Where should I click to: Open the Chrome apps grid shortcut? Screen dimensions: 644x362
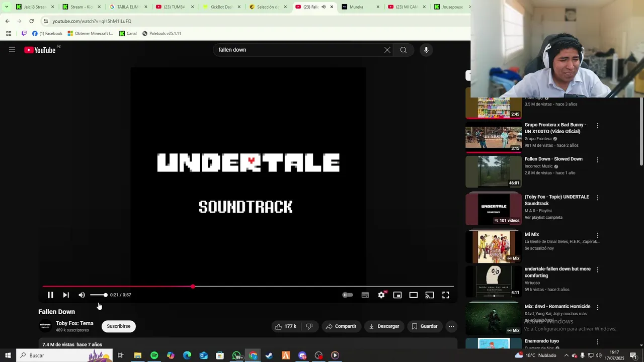[9, 34]
